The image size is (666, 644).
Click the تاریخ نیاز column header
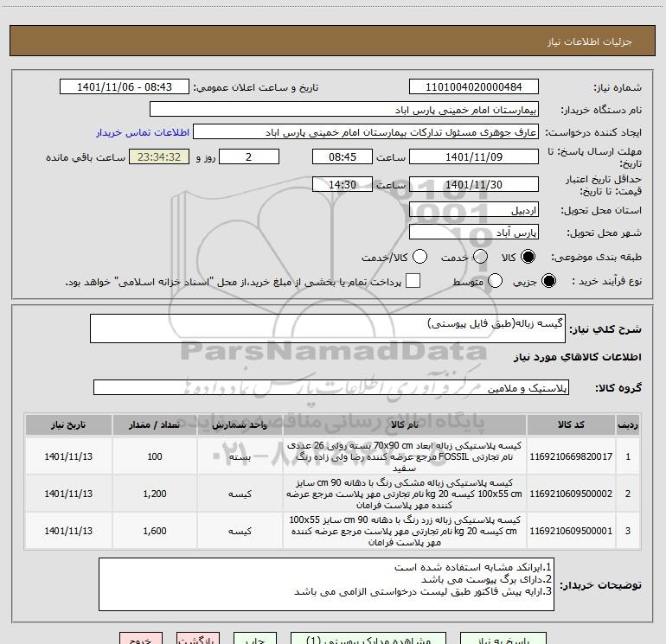(x=68, y=425)
